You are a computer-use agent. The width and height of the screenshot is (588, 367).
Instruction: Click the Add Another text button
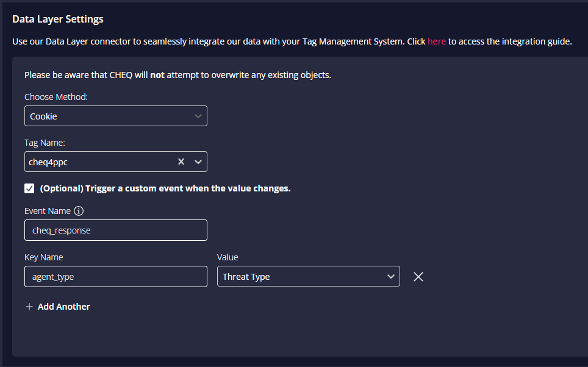pyautogui.click(x=64, y=307)
